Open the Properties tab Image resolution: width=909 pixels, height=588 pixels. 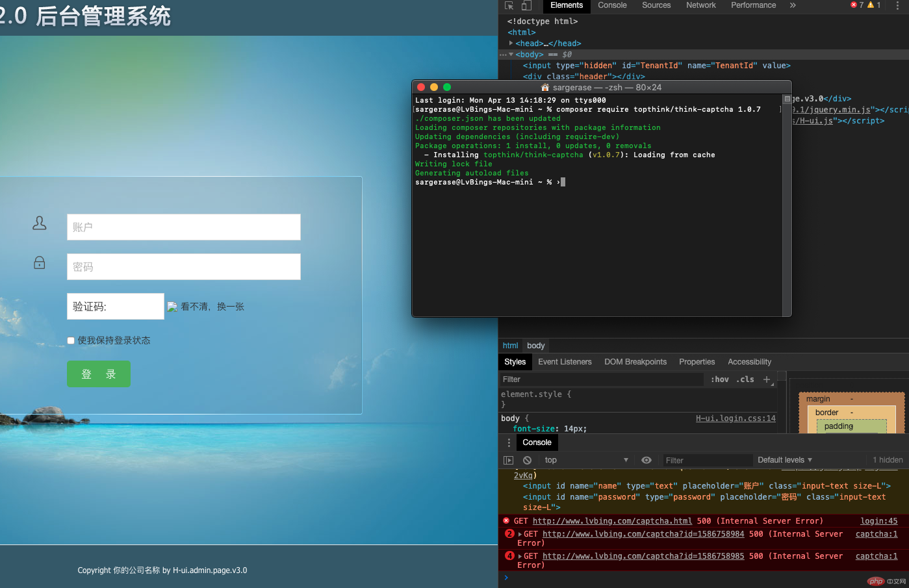697,362
